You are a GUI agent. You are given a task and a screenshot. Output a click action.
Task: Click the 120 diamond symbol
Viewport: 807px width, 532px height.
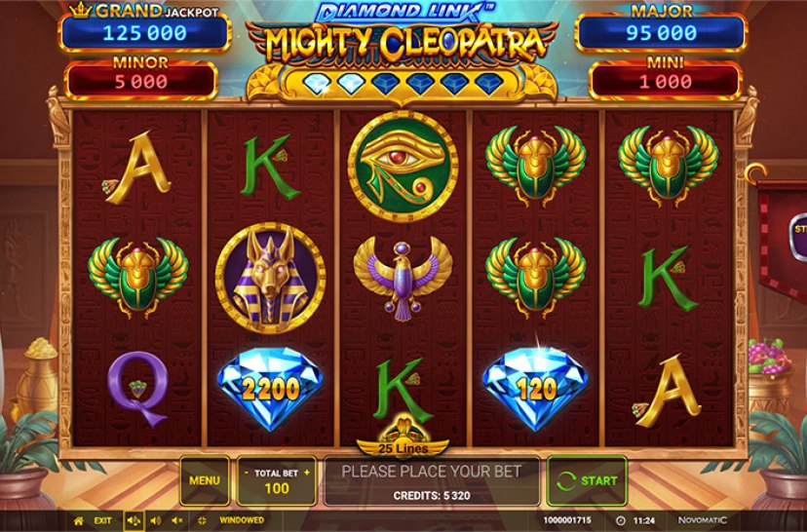(535, 389)
